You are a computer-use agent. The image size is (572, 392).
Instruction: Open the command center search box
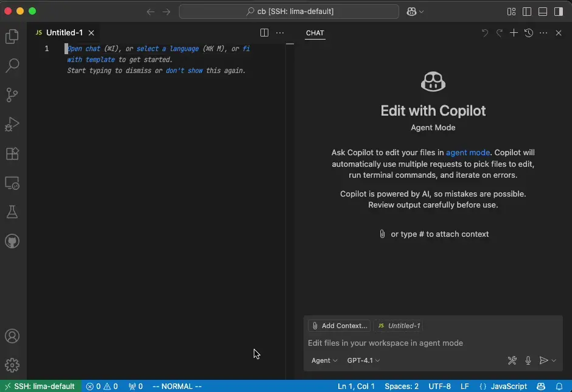click(x=289, y=12)
